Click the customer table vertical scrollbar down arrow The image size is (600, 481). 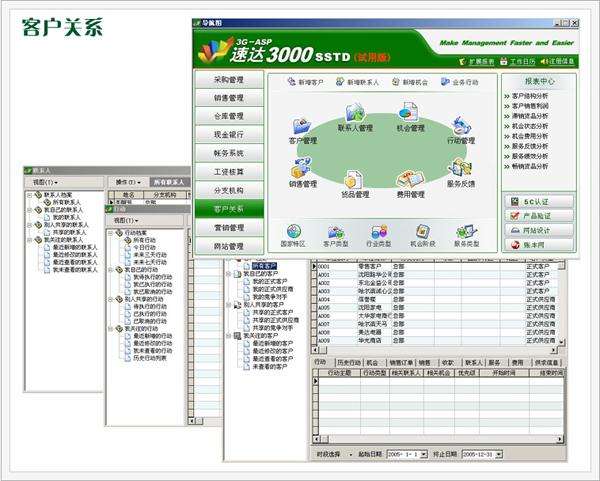561,342
